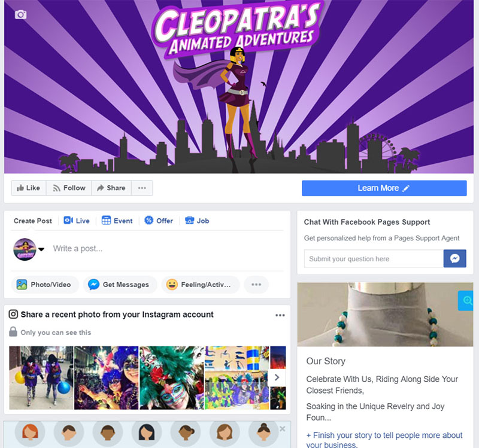The height and width of the screenshot is (448, 479).
Task: Click the camera icon on cover photo
Action: [x=20, y=14]
